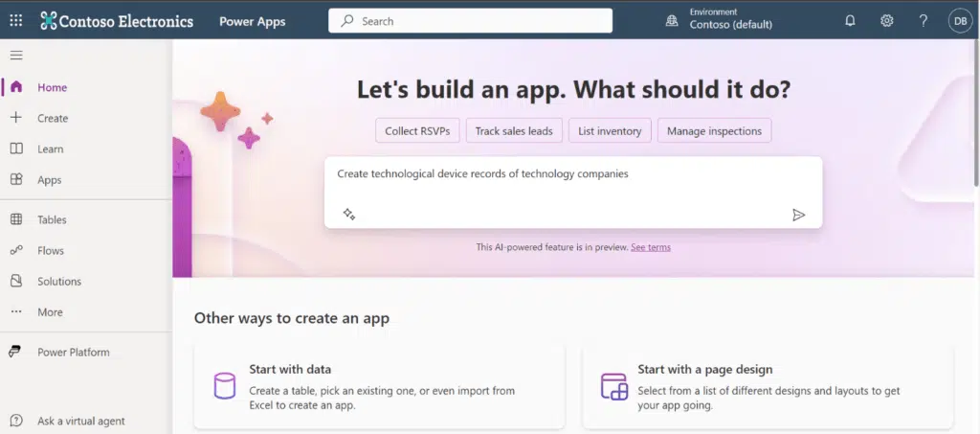
Task: Send the prompt with the arrow icon
Action: tap(798, 215)
